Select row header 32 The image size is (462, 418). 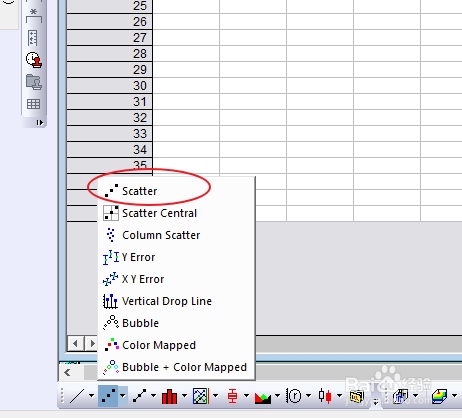pos(109,118)
